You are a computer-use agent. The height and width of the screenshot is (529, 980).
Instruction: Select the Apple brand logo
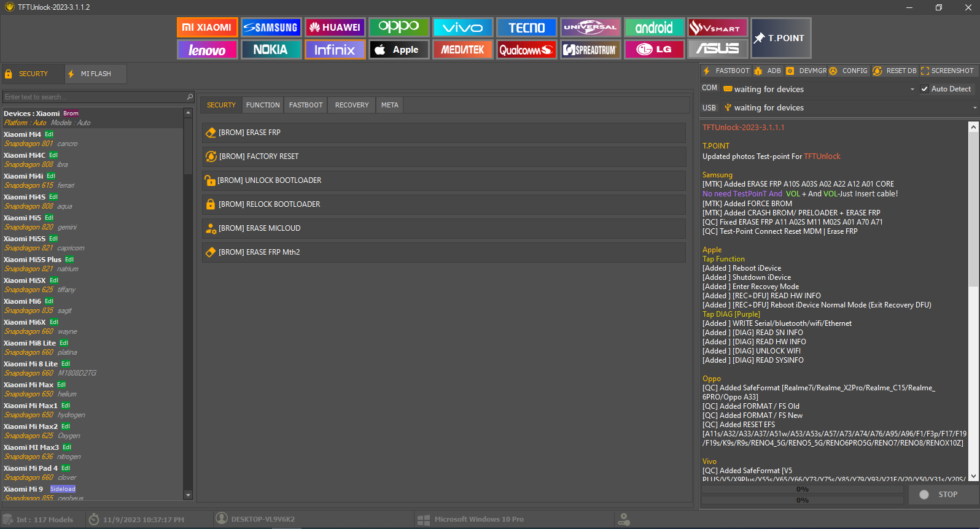(x=399, y=49)
